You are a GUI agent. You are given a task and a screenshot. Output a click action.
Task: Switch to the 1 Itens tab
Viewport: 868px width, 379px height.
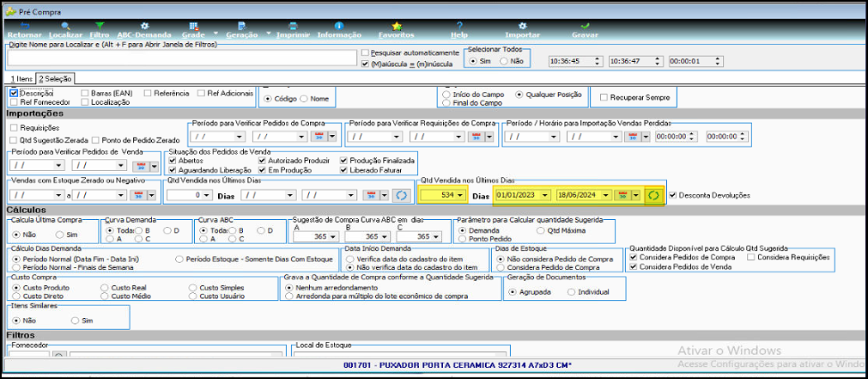(x=21, y=79)
